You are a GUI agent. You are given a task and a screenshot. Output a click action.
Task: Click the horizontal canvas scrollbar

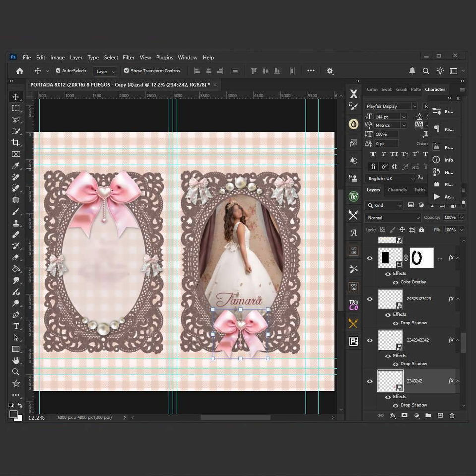[x=235, y=417]
